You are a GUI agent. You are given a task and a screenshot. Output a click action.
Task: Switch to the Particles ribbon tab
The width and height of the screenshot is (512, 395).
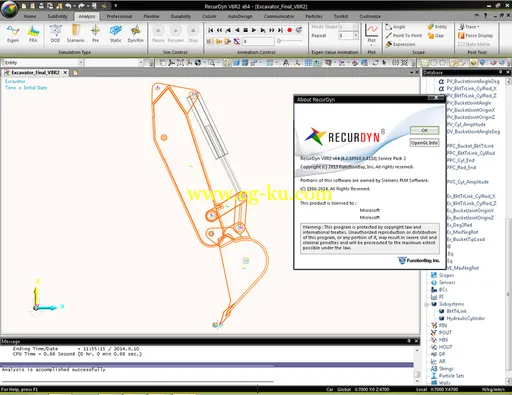(x=314, y=16)
